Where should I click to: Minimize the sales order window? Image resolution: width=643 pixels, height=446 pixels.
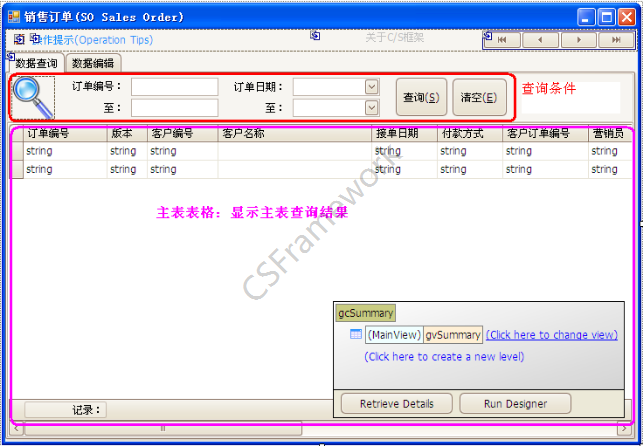coord(586,18)
